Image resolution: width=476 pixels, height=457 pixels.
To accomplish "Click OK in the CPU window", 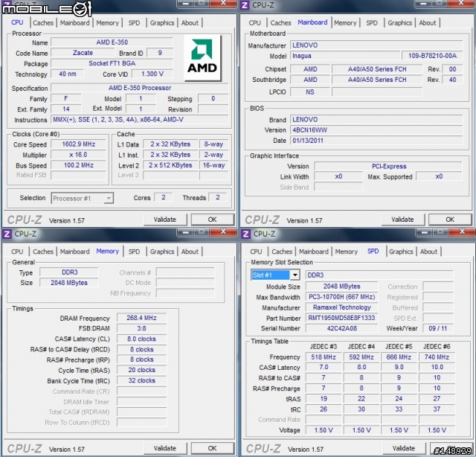I will 212,220.
